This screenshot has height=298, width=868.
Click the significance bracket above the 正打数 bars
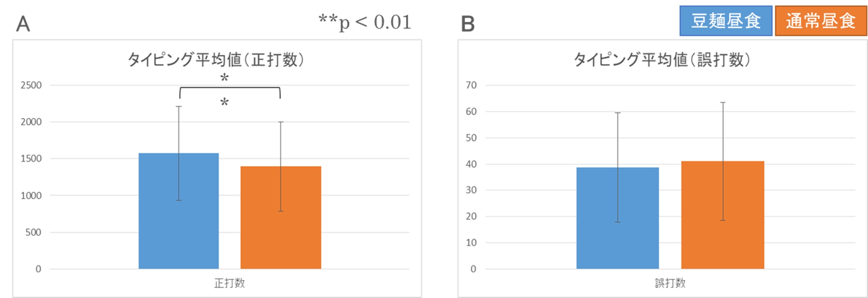click(230, 88)
